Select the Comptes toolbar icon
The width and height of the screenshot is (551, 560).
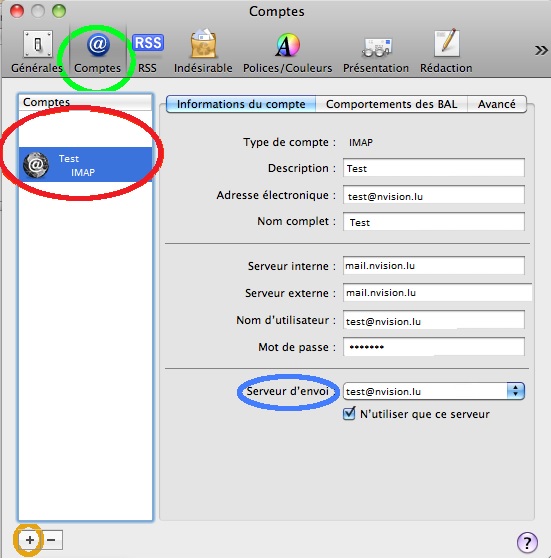[97, 52]
